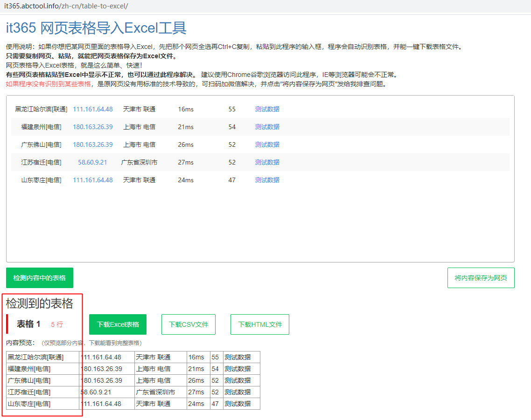
Task: Click the 下载Excel表格 button
Action: tap(118, 324)
